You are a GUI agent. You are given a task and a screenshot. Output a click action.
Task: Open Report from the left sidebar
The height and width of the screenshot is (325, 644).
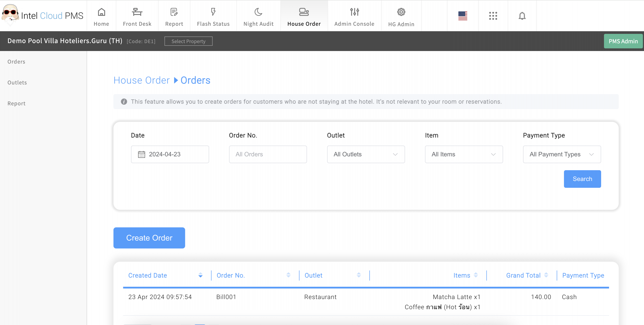pos(16,103)
